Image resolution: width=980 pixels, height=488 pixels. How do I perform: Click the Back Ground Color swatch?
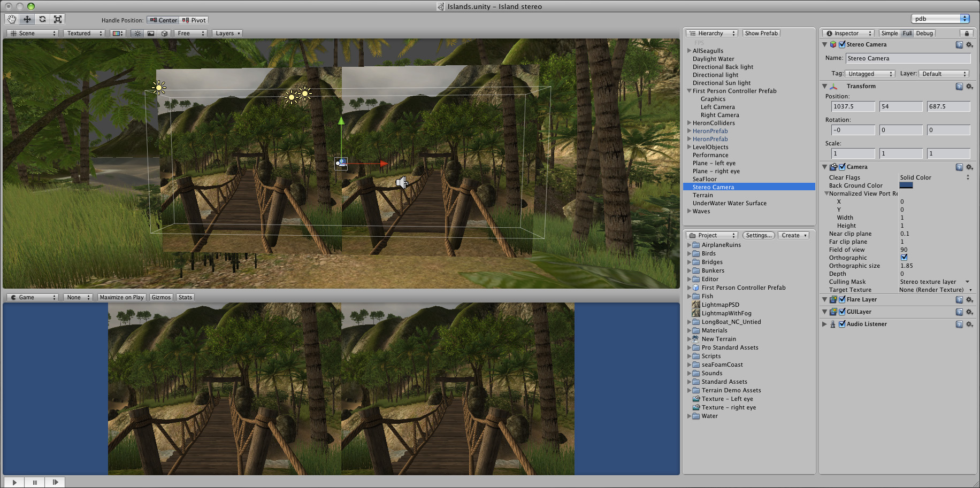906,185
